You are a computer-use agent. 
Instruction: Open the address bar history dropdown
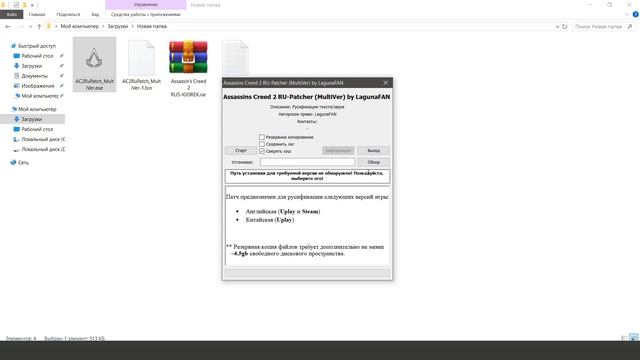(558, 27)
